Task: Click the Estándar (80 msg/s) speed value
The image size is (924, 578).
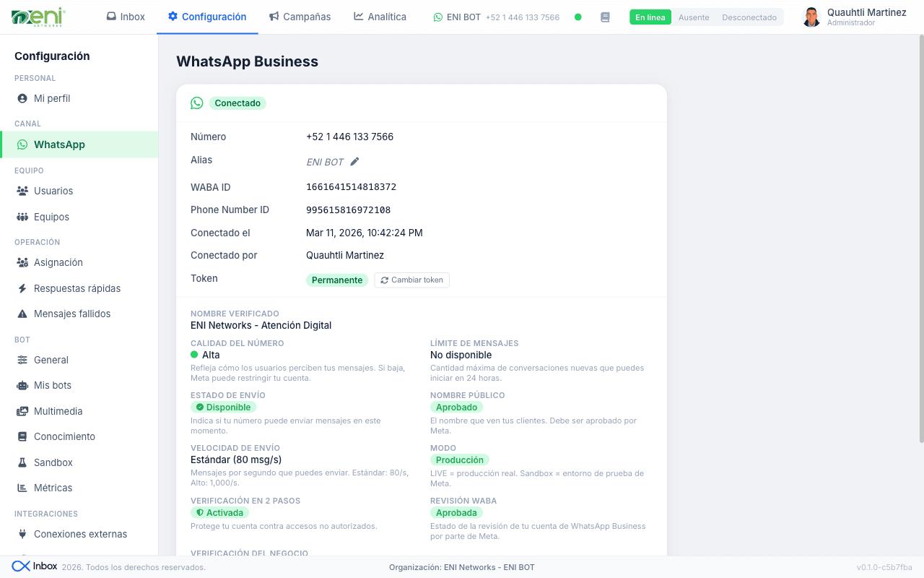Action: tap(236, 460)
